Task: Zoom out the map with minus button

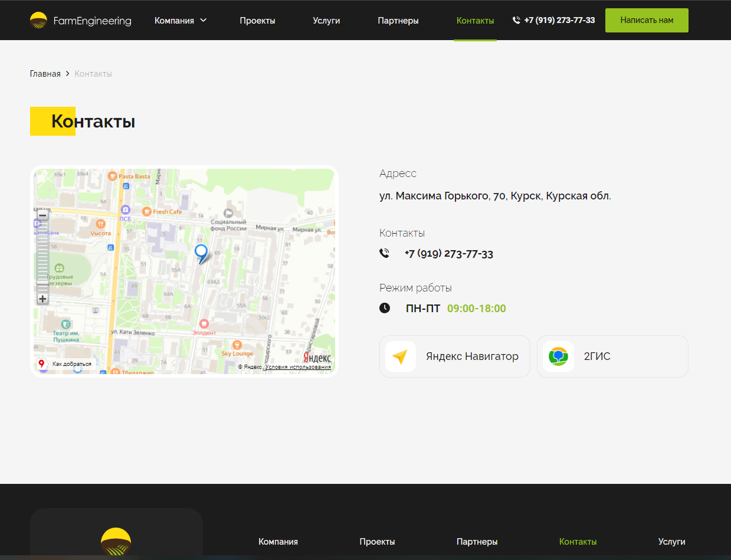Action: pos(42,215)
